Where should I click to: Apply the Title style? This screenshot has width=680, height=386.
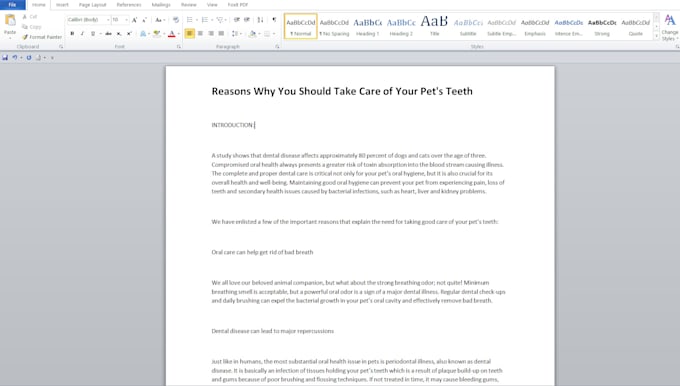434,26
